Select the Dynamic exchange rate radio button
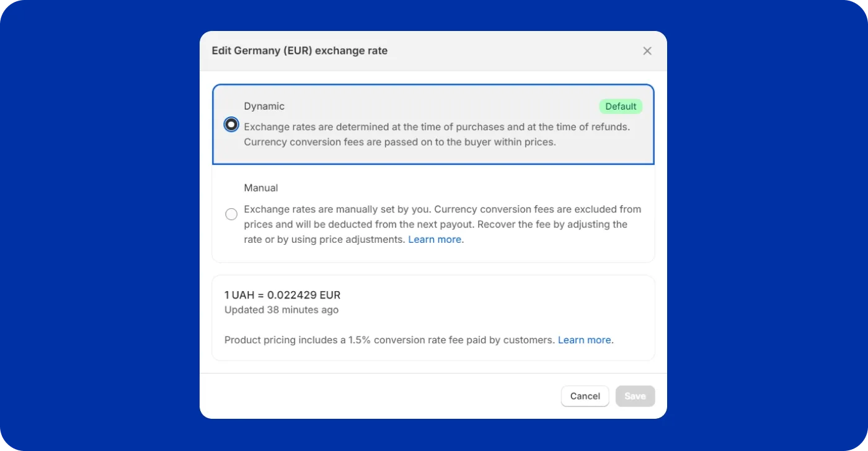This screenshot has height=451, width=868. (x=231, y=124)
